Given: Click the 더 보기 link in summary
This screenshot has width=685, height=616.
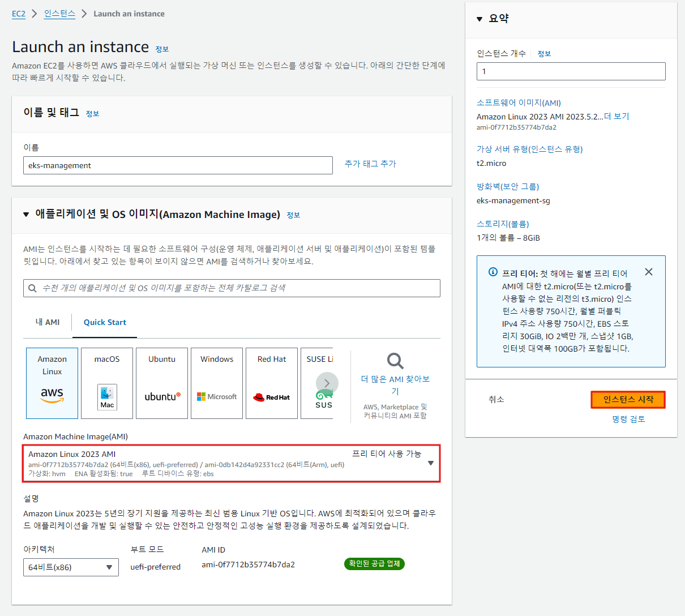Looking at the screenshot, I should point(616,117).
